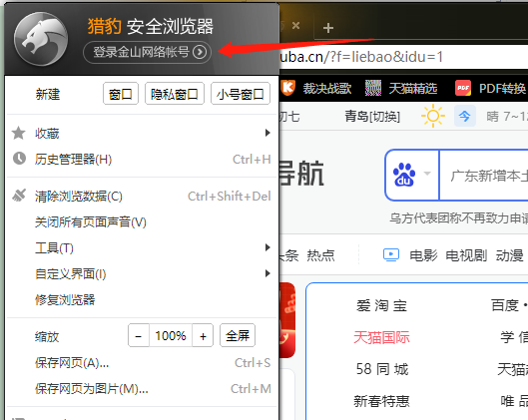Click the 100% zoom value
528x420 pixels.
171,335
